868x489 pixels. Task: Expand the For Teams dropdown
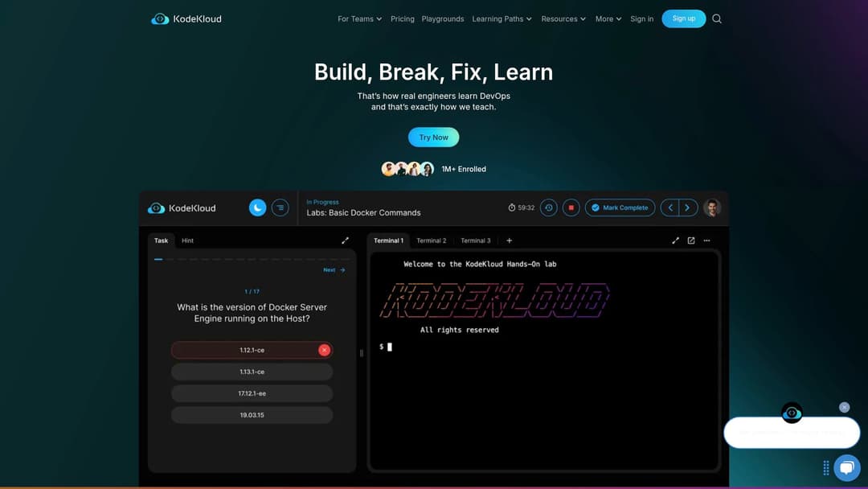360,18
